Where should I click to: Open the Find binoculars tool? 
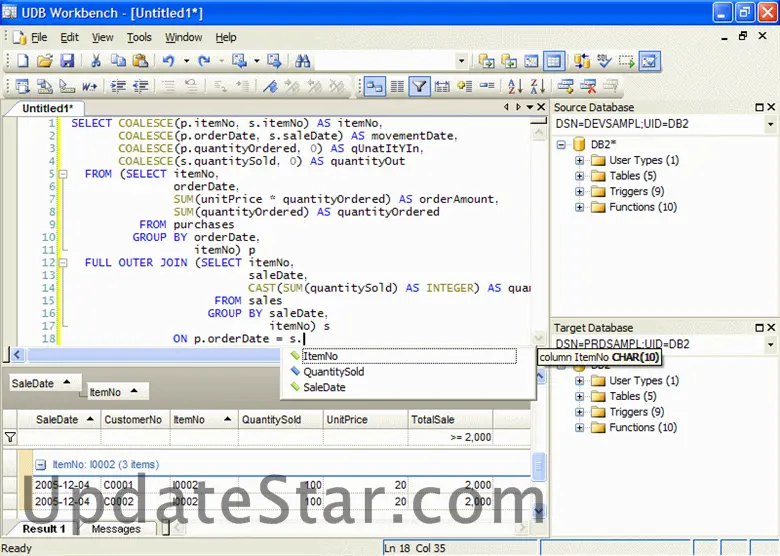coord(302,61)
